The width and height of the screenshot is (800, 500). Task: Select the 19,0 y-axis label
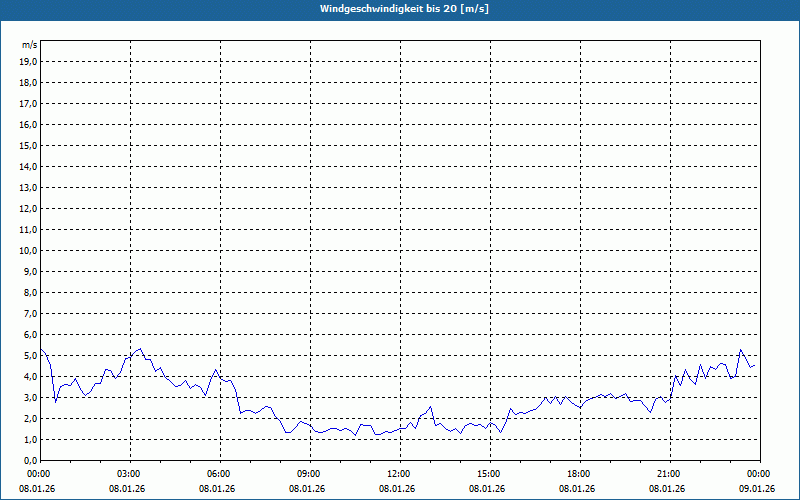pyautogui.click(x=28, y=62)
